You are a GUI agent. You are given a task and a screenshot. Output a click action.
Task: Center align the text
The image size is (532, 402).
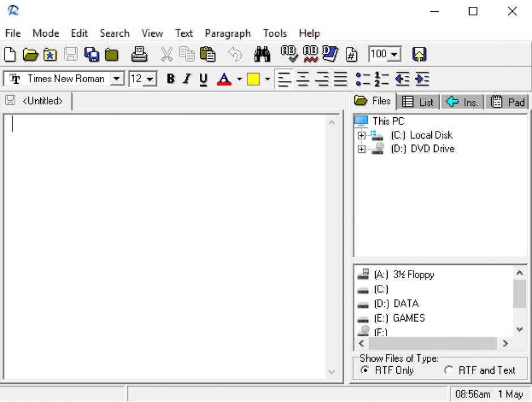[x=303, y=79]
